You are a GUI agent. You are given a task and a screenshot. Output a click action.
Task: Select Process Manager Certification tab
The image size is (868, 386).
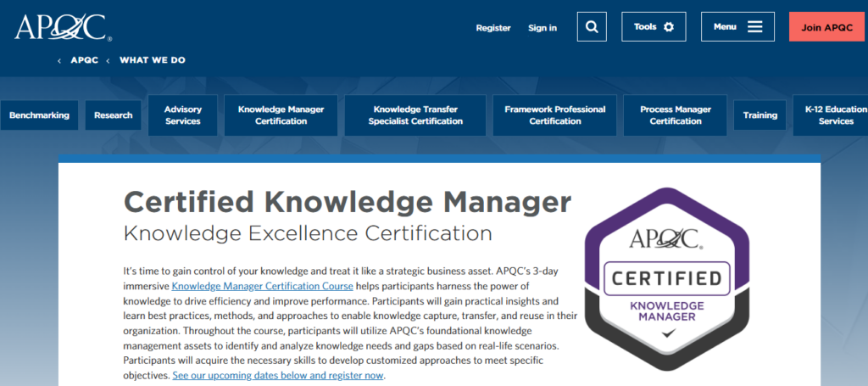676,115
